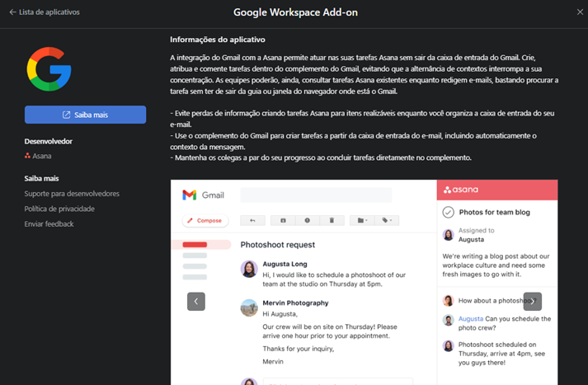Click the Google logo icon
588x385 pixels.
[x=49, y=69]
